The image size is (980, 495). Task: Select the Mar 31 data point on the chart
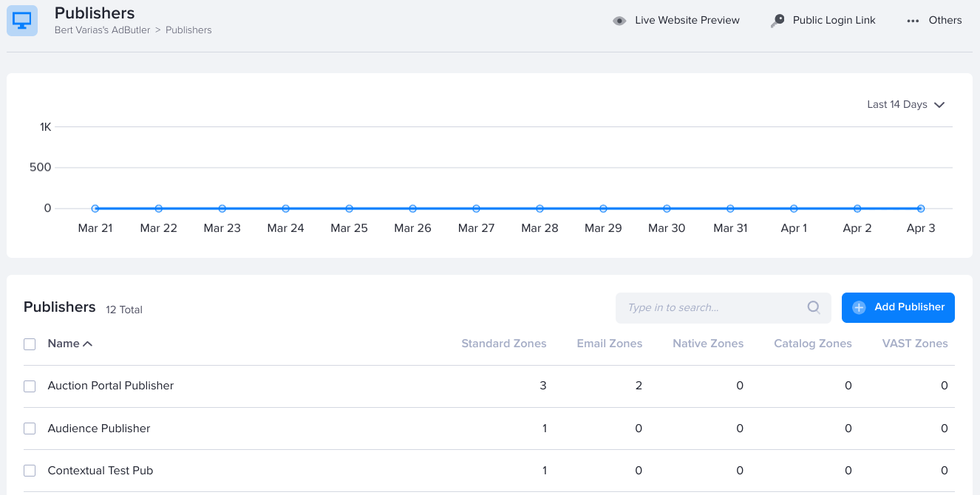730,209
